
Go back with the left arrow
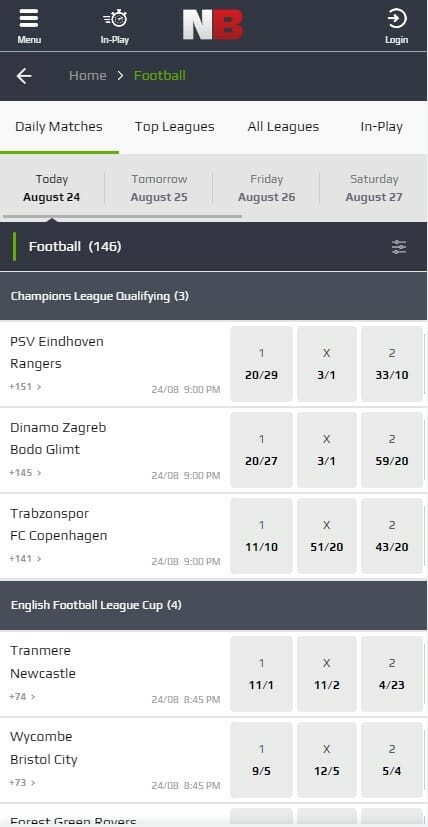point(24,76)
